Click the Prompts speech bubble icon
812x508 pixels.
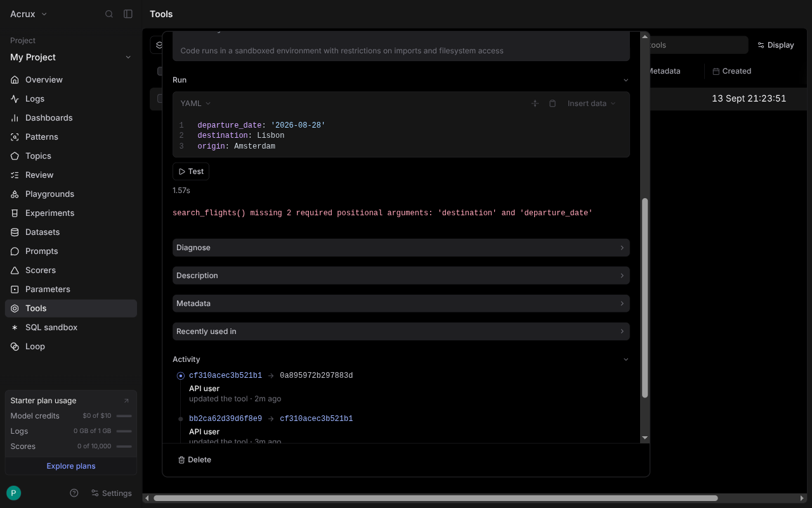[15, 251]
